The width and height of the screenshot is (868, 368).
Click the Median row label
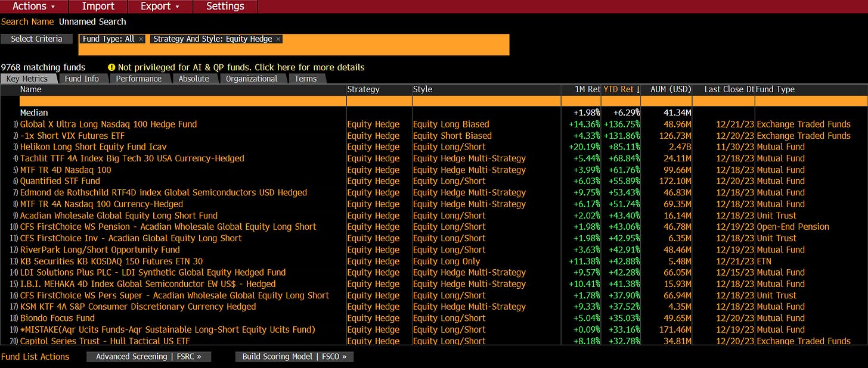tap(34, 113)
